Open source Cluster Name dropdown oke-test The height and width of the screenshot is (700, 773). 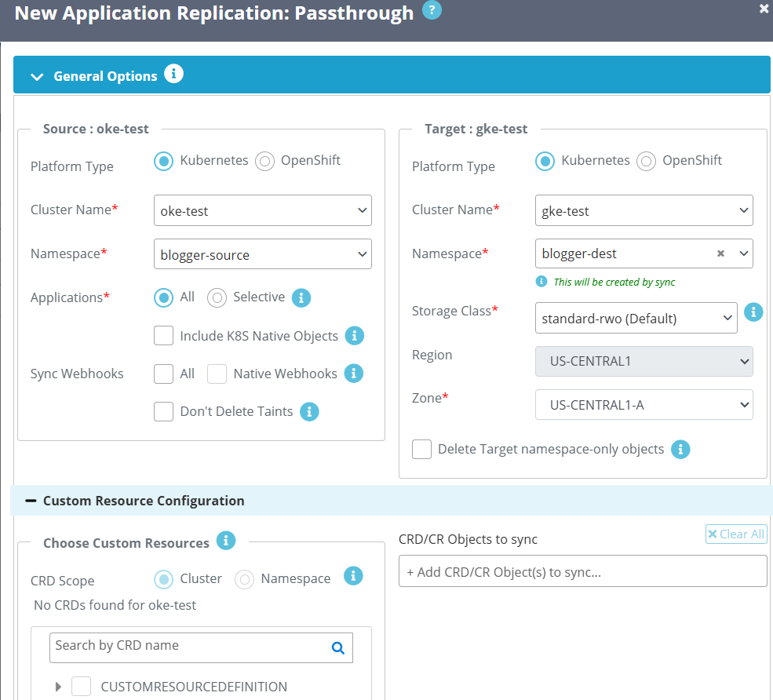pos(263,210)
